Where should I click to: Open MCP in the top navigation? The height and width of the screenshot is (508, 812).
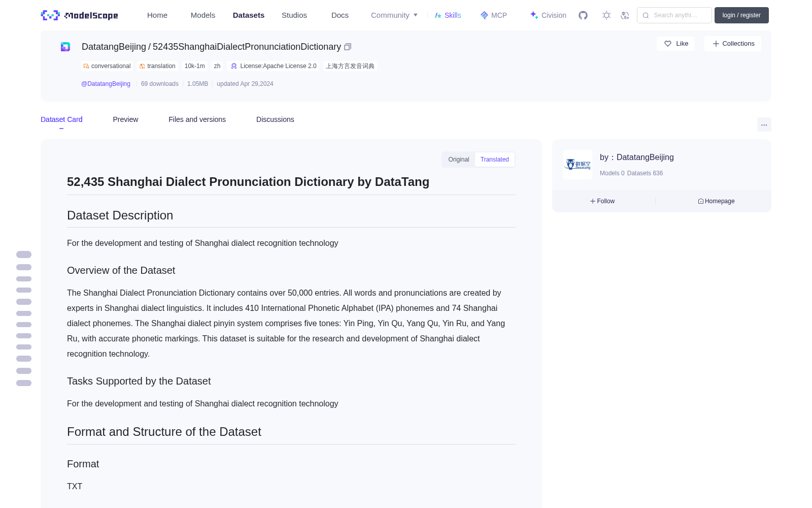click(494, 15)
